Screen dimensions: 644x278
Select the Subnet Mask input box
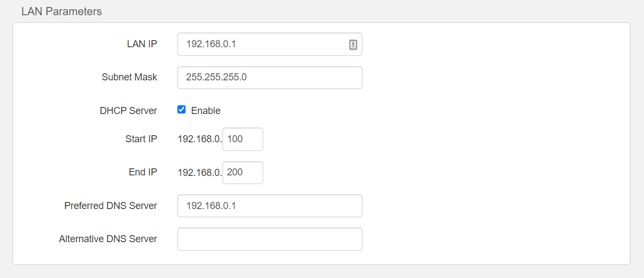tap(270, 78)
